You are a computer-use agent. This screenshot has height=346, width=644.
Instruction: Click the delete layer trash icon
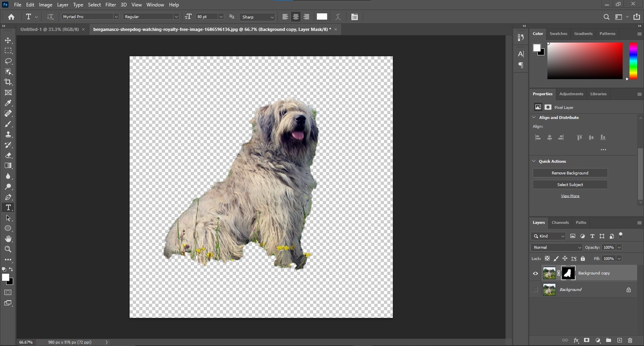(x=630, y=340)
